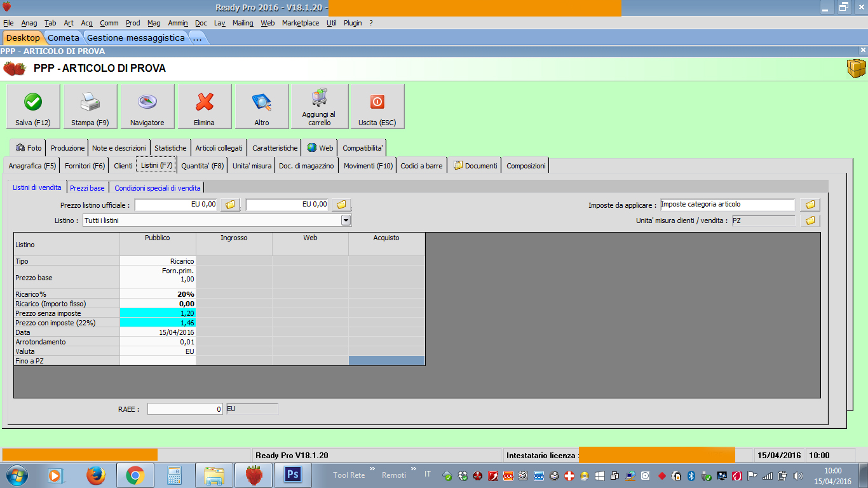
Task: Exit via Uscita (ESC) button
Action: coord(377,106)
